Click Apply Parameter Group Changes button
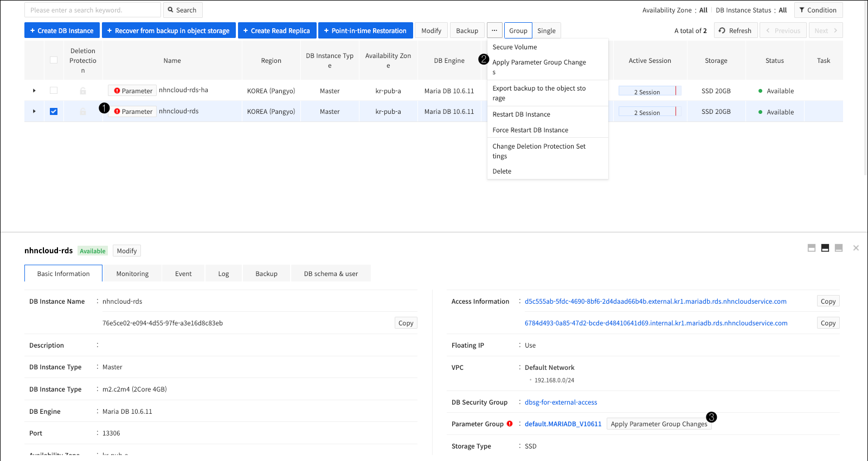This screenshot has width=868, height=461. pos(659,424)
